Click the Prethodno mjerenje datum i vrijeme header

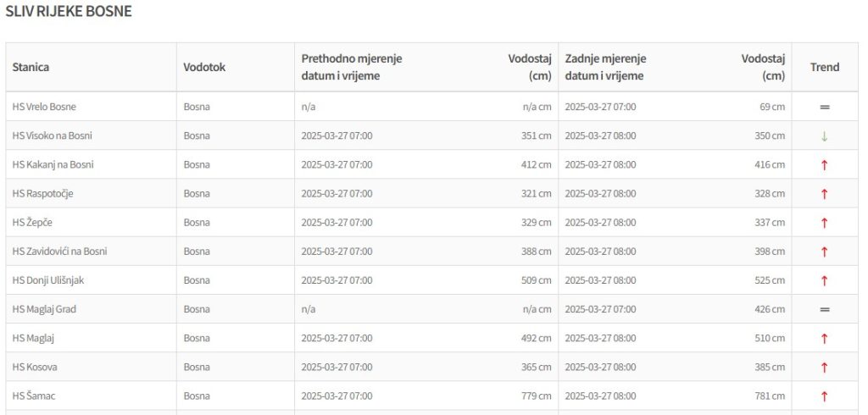(351, 67)
